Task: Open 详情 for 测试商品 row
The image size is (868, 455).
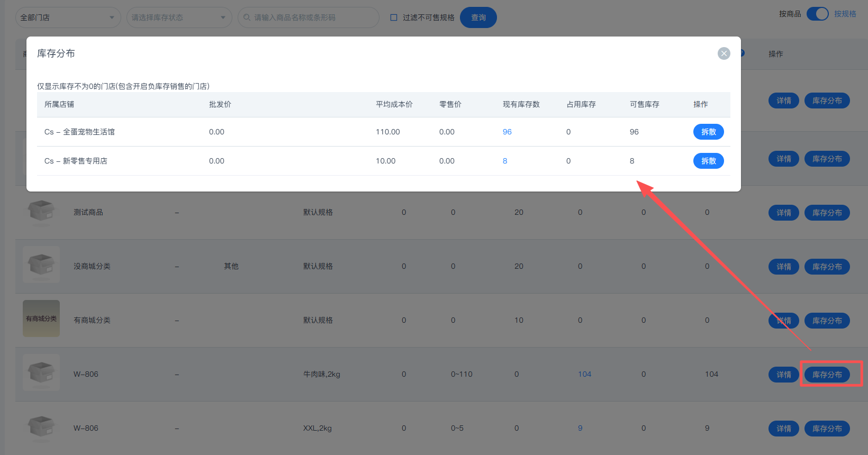Action: tap(783, 213)
